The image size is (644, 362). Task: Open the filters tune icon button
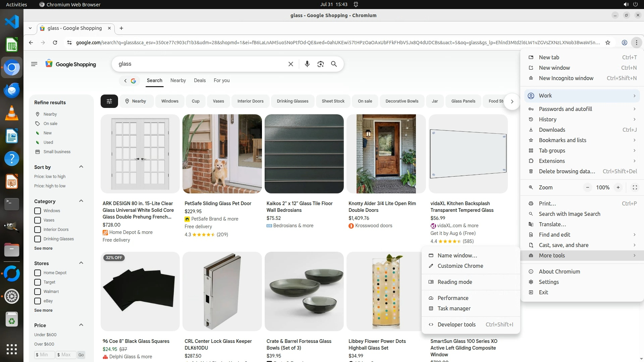(109, 101)
